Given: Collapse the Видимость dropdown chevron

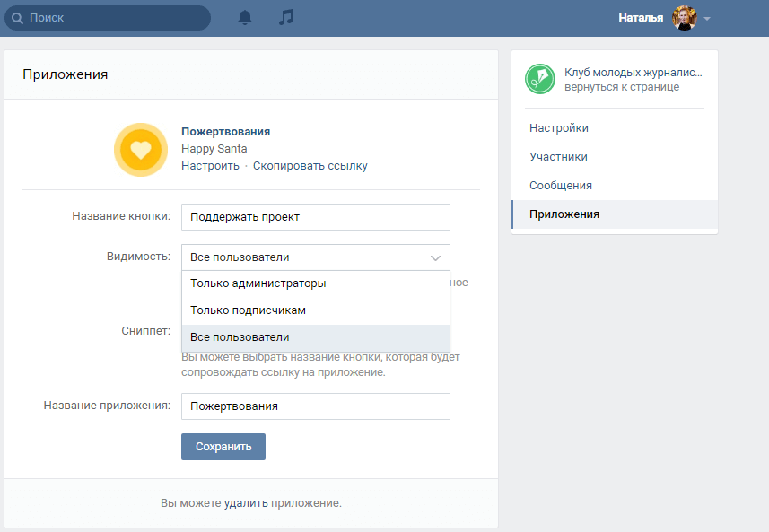Looking at the screenshot, I should 435,257.
